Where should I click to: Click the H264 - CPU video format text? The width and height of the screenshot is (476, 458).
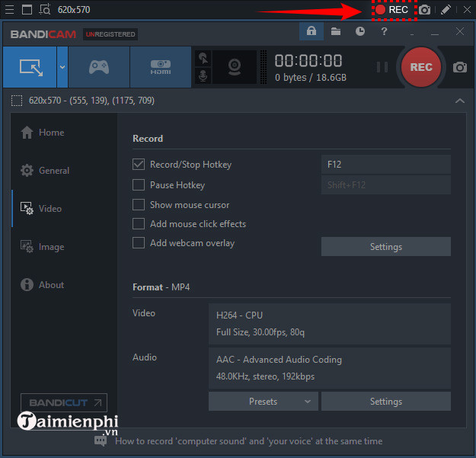pyautogui.click(x=239, y=315)
